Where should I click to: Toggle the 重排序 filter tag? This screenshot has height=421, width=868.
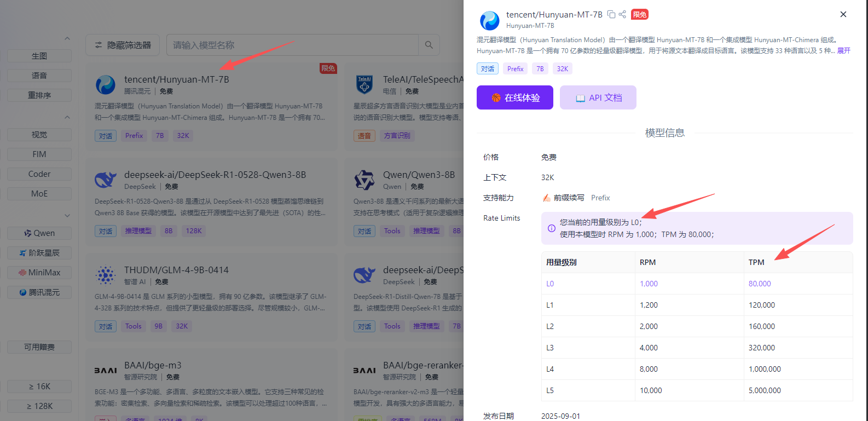click(39, 95)
